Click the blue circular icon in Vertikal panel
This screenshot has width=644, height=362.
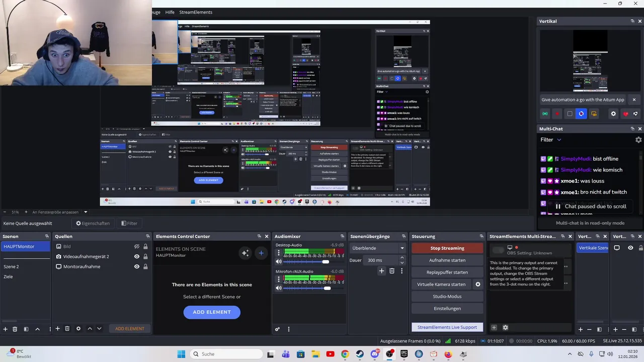pos(581,114)
